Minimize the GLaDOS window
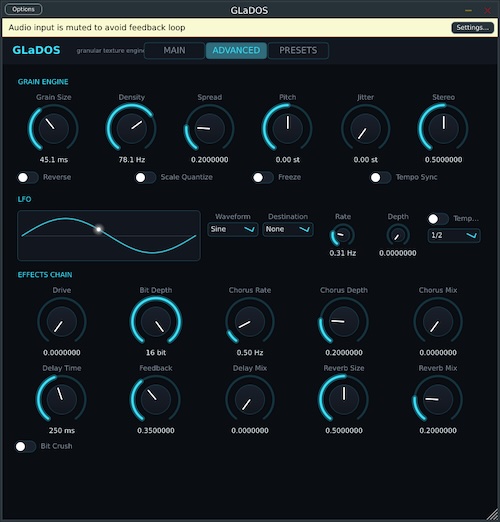 468,11
